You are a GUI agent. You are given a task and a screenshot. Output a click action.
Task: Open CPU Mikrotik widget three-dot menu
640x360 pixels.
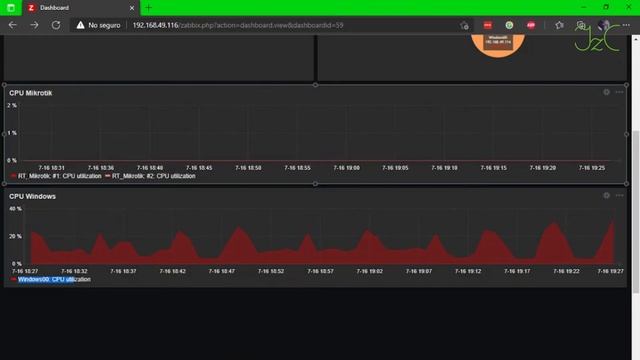pyautogui.click(x=619, y=92)
